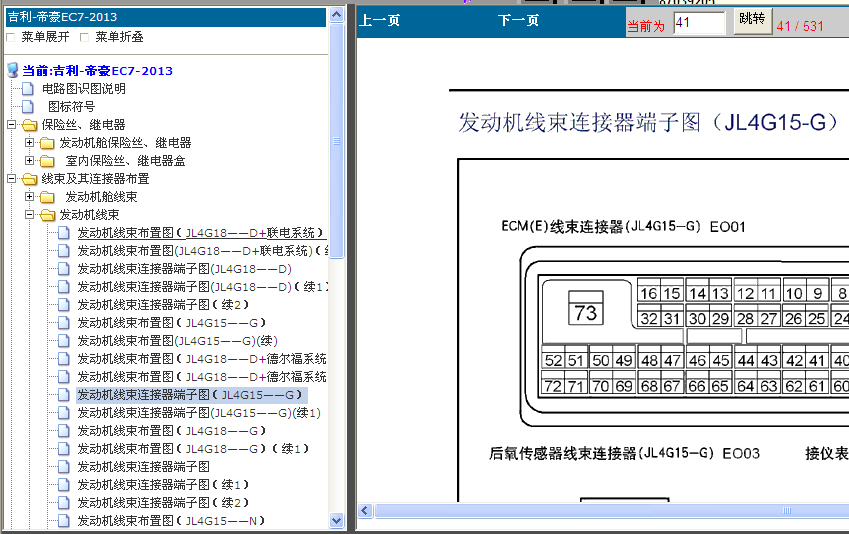This screenshot has width=849, height=534.
Task: Click the 发动机舱线束 folder icon
Action: [x=48, y=197]
